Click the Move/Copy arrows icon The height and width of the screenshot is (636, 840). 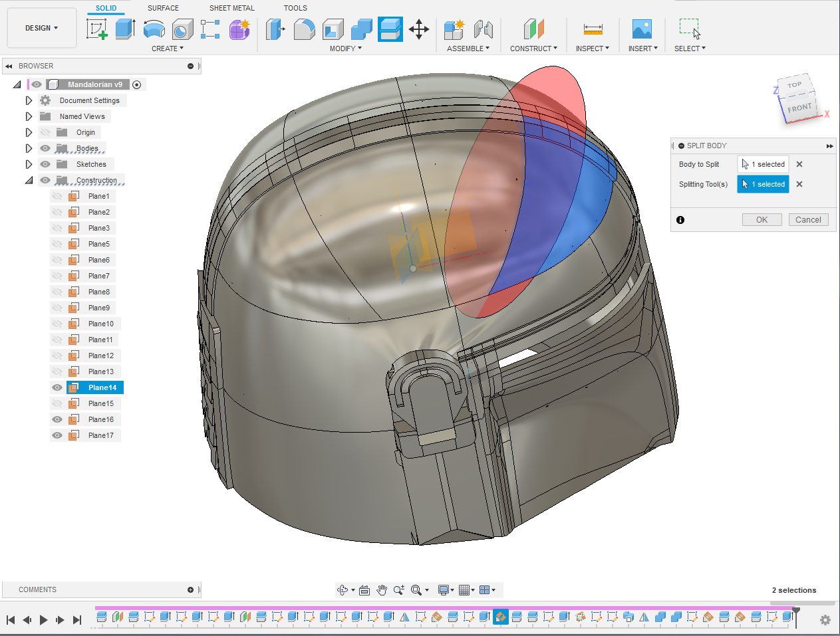(x=419, y=29)
